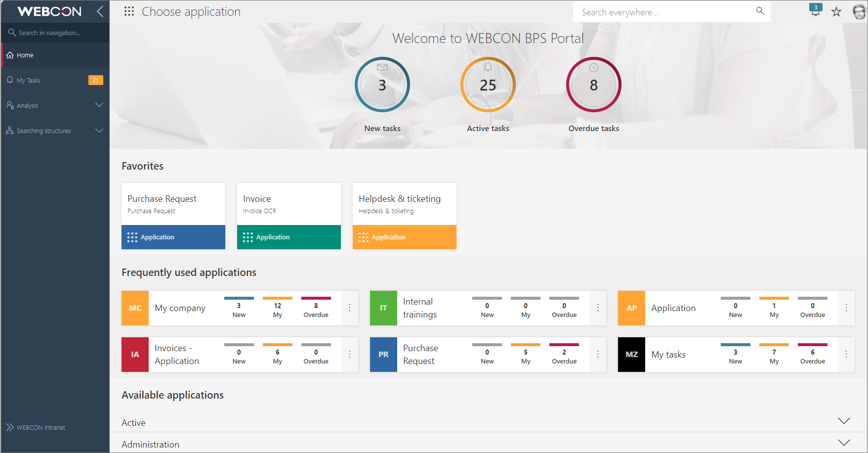868x453 pixels.
Task: Click the magnifier icon in navigation search
Action: 12,33
